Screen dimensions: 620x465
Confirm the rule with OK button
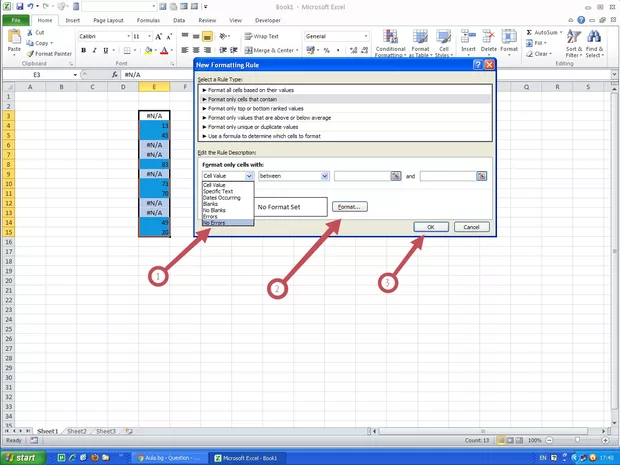coord(430,227)
